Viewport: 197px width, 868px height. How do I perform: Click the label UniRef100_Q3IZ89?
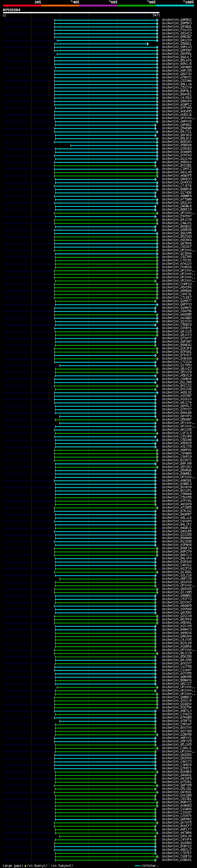pyautogui.click(x=177, y=535)
